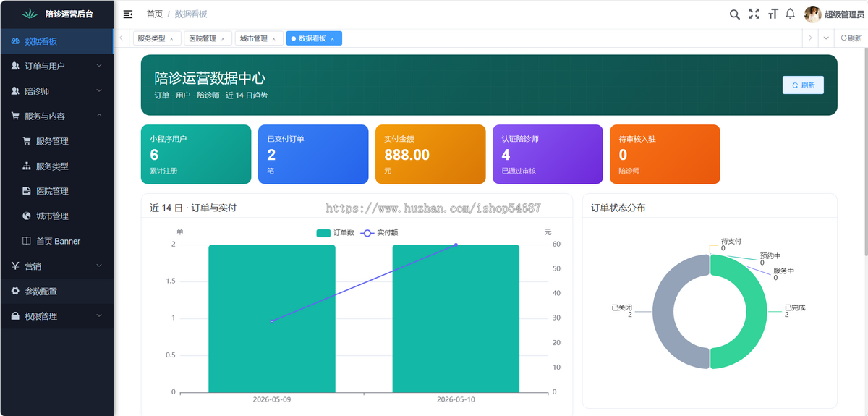Image resolution: width=868 pixels, height=416 pixels.
Task: Click the 认证陪诊师 statistic card
Action: (x=548, y=154)
